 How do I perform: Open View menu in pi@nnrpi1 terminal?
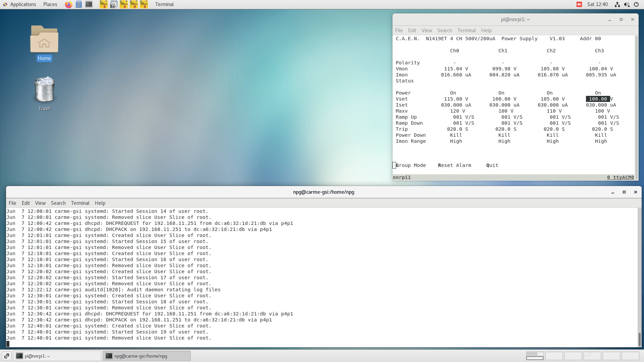coord(427,31)
